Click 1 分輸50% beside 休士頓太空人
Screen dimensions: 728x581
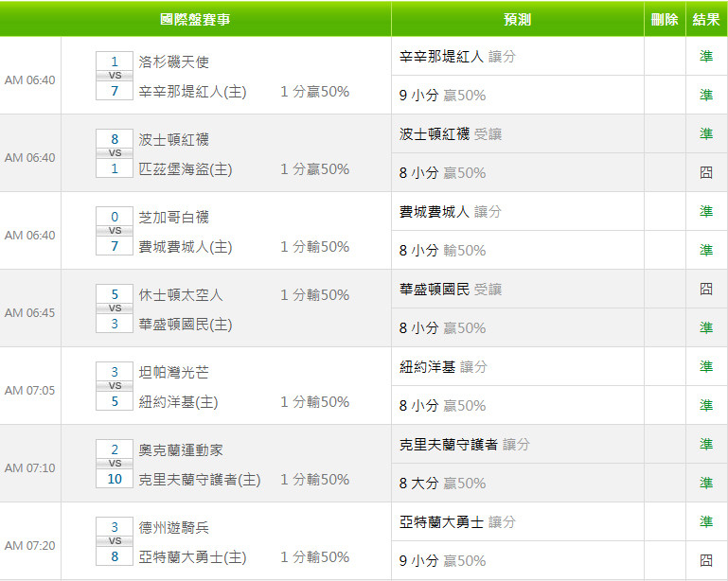pyautogui.click(x=315, y=294)
